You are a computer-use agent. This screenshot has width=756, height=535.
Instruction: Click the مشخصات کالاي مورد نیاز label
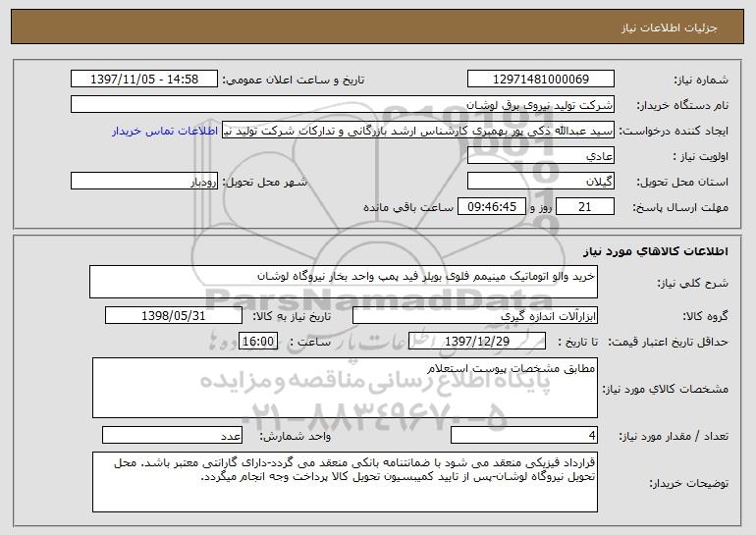tap(666, 389)
